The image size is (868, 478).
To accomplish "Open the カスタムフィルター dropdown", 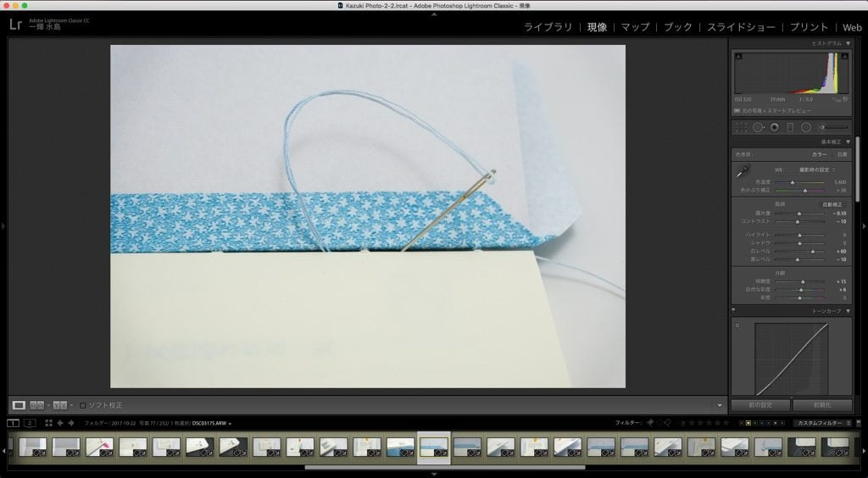I will [x=823, y=423].
